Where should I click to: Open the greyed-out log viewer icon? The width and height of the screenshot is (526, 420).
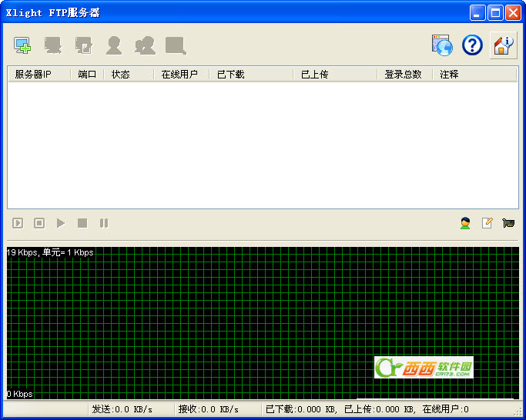click(x=176, y=45)
